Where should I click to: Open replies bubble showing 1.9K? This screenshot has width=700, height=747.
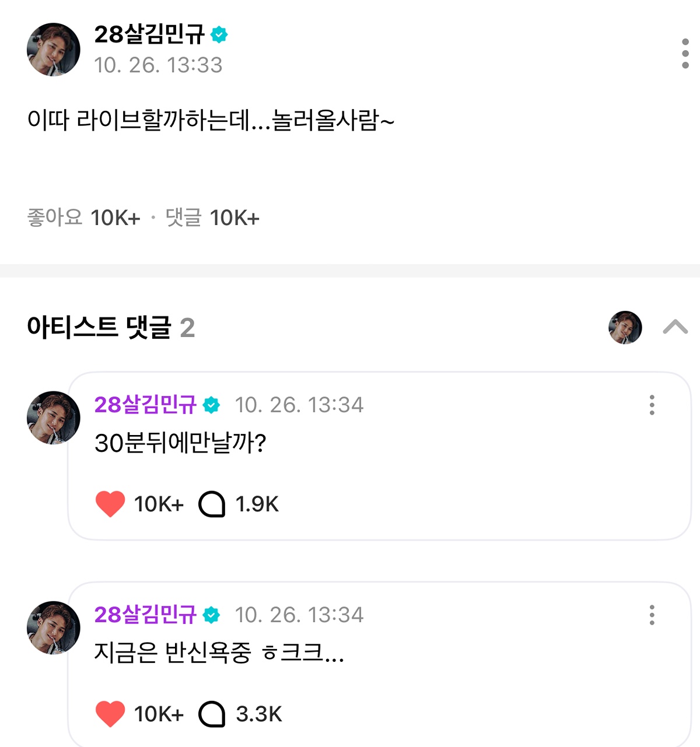tap(212, 504)
